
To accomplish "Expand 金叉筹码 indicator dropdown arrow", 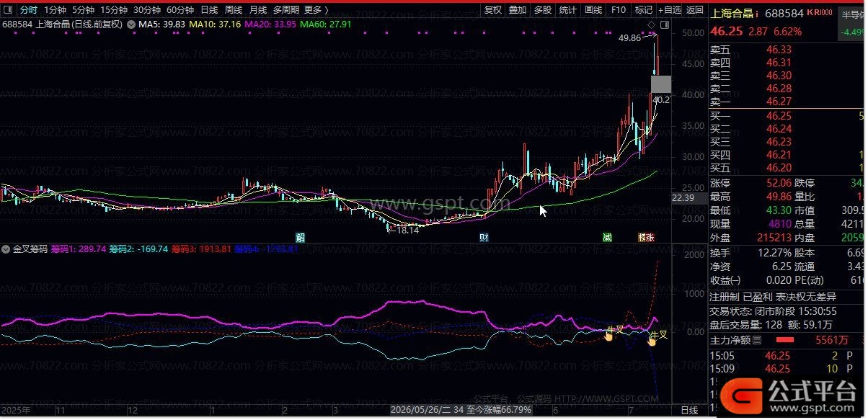I will (x=6, y=249).
